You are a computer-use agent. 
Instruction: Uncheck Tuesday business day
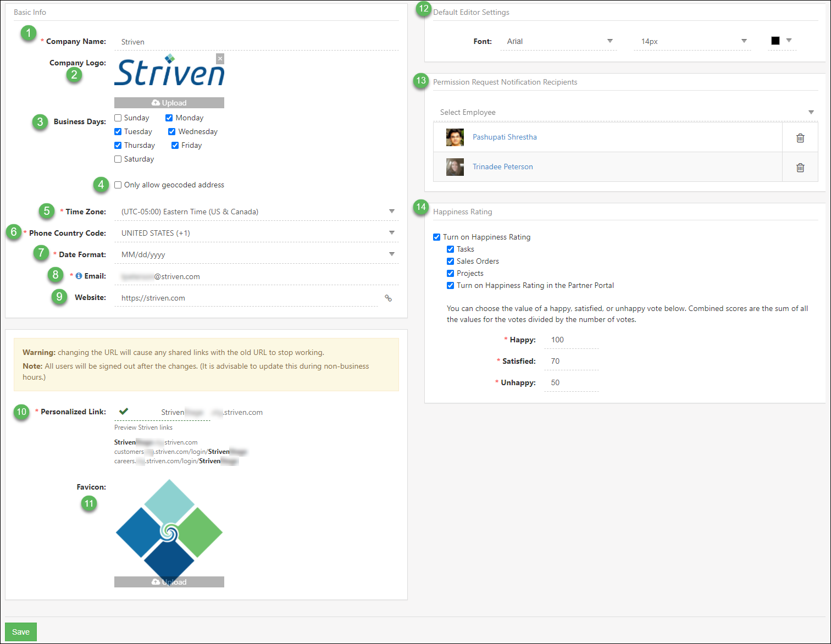(x=118, y=131)
